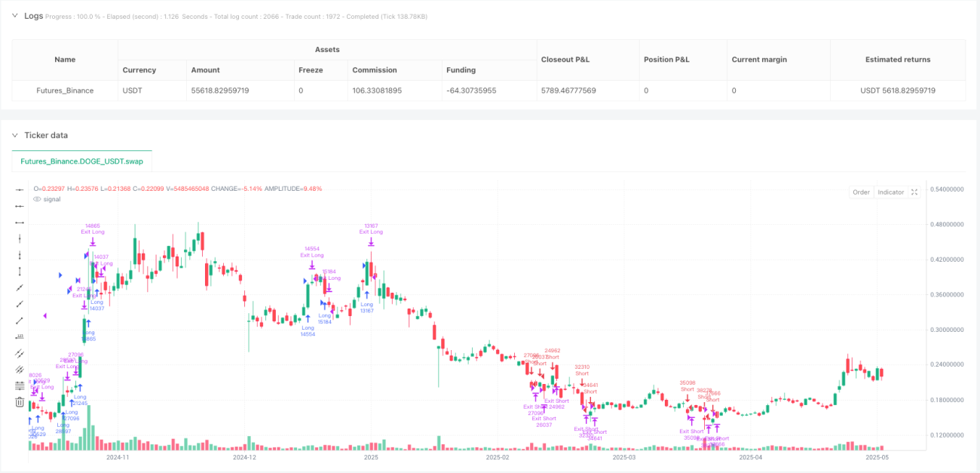This screenshot has width=980, height=473.
Task: Toggle visibility of the signal indicator
Action: (38, 199)
